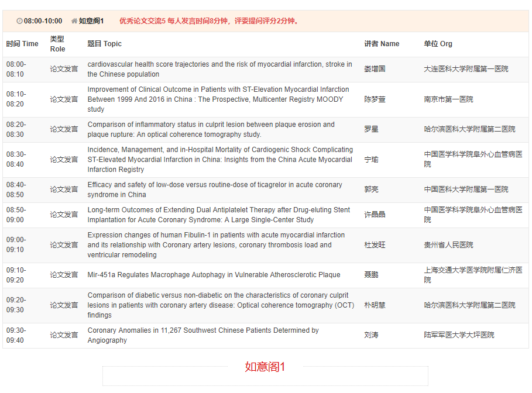
Task: Select the time slot 08:00-08:10
Action: pyautogui.click(x=16, y=69)
